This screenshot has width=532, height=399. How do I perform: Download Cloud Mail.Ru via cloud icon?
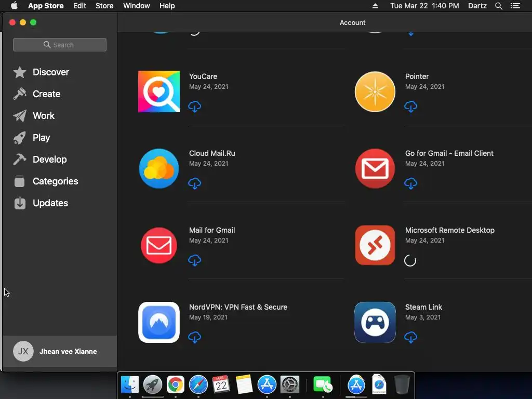(x=195, y=183)
